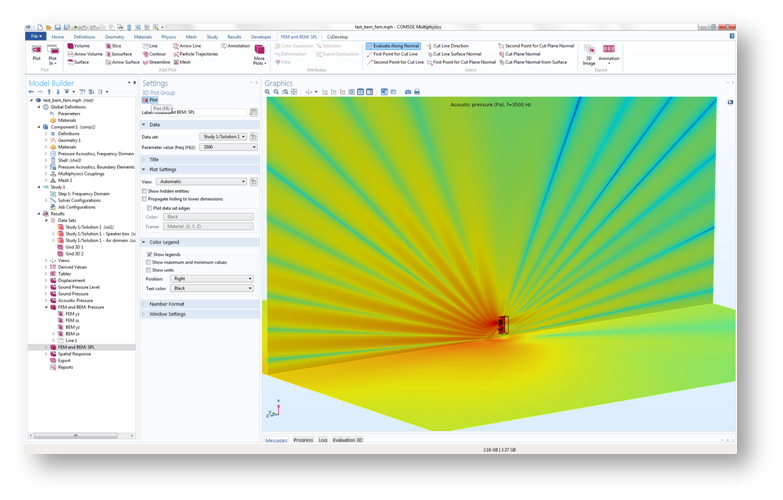Select the Streamline plot tool

pos(155,62)
